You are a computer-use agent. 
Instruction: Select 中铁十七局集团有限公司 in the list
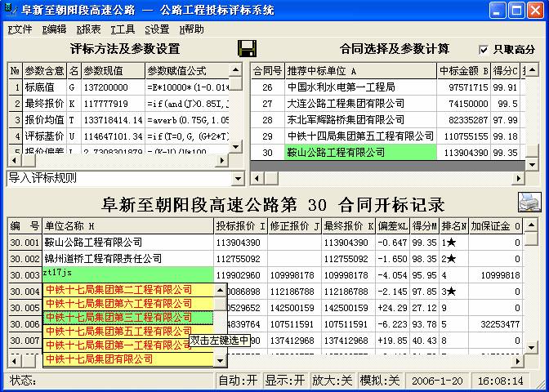tap(128, 359)
